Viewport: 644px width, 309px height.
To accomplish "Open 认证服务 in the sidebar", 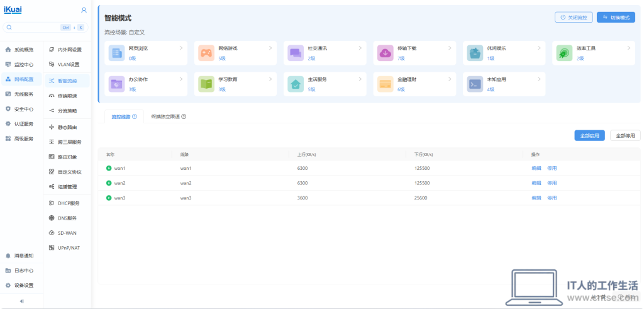I will point(21,124).
